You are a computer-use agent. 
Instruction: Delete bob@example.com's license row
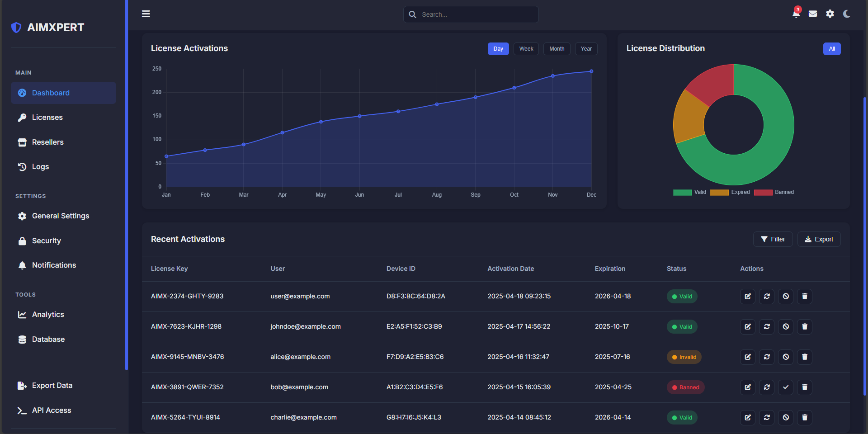[805, 387]
